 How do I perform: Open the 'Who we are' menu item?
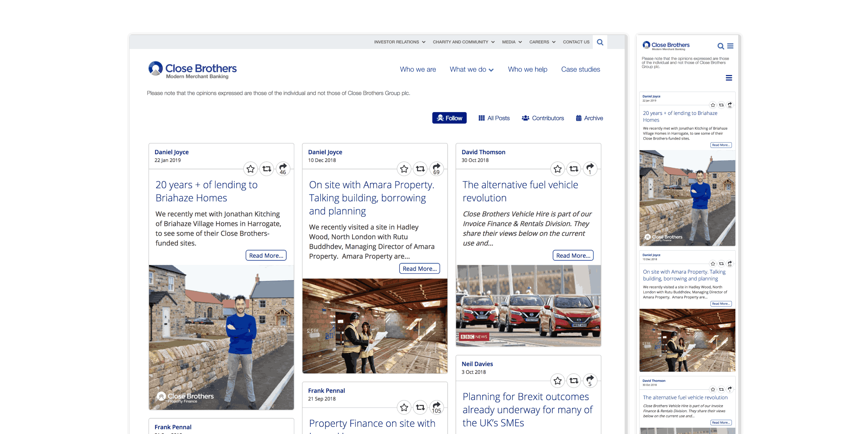418,69
